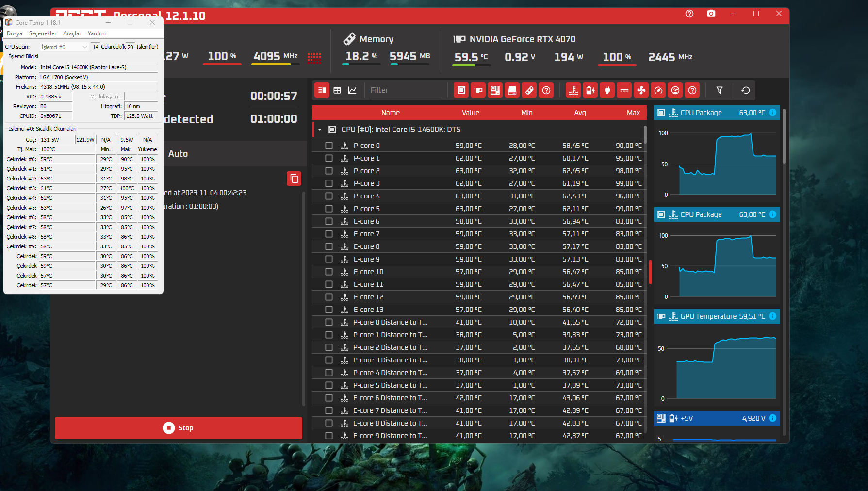The width and height of the screenshot is (868, 491).
Task: Tick the checkbox for E-core 10
Action: 329,272
